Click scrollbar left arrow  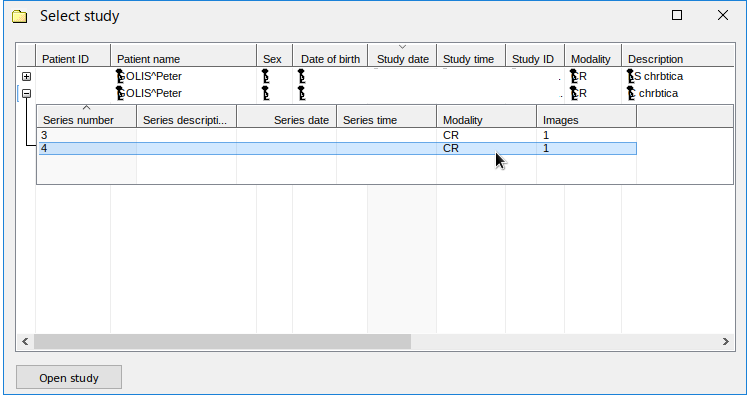click(x=25, y=342)
